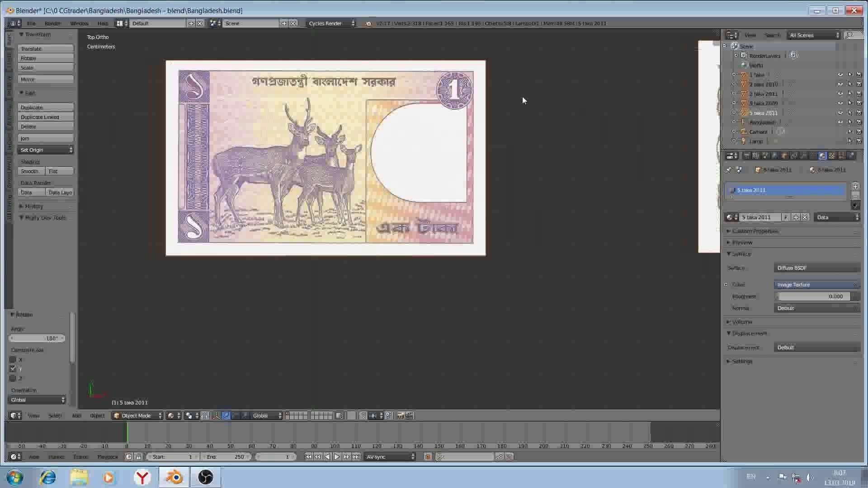
Task: Add a new material slot with plus
Action: [855, 187]
